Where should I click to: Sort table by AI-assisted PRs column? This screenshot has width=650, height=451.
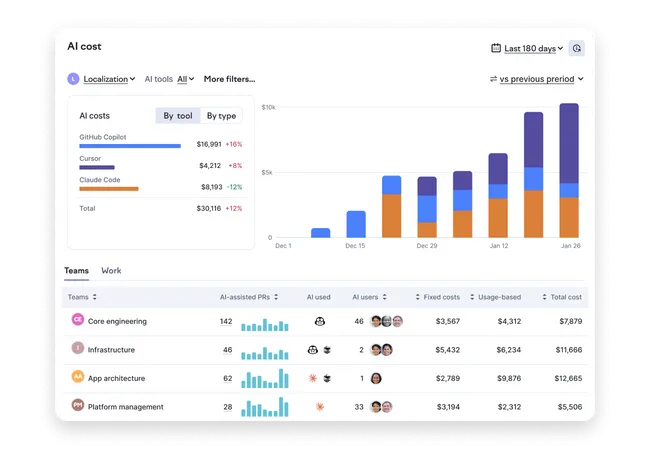[249, 297]
